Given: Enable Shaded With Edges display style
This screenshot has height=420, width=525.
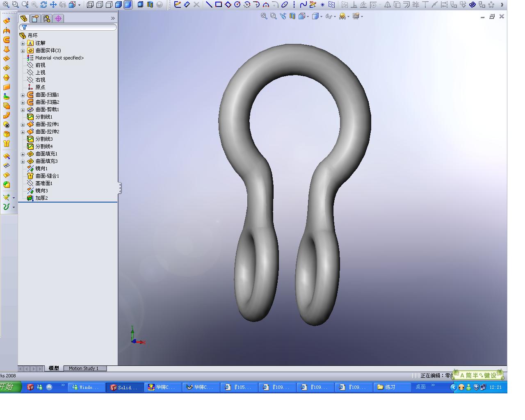Looking at the screenshot, I should click(119, 5).
